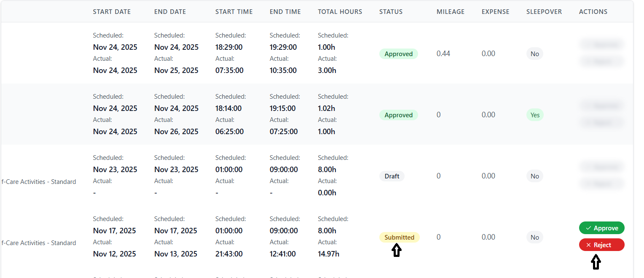This screenshot has width=644, height=278.
Task: Select the yellow Submitted status badge
Action: pyautogui.click(x=399, y=238)
